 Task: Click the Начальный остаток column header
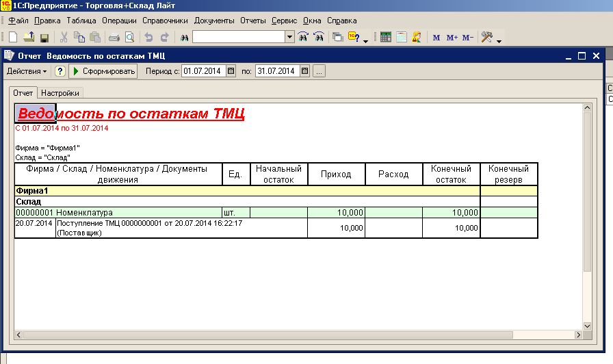[x=278, y=174]
